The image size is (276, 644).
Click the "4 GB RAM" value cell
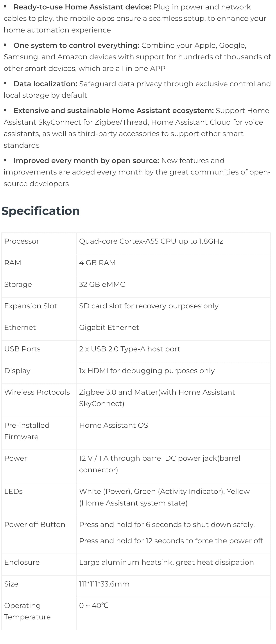click(x=97, y=263)
